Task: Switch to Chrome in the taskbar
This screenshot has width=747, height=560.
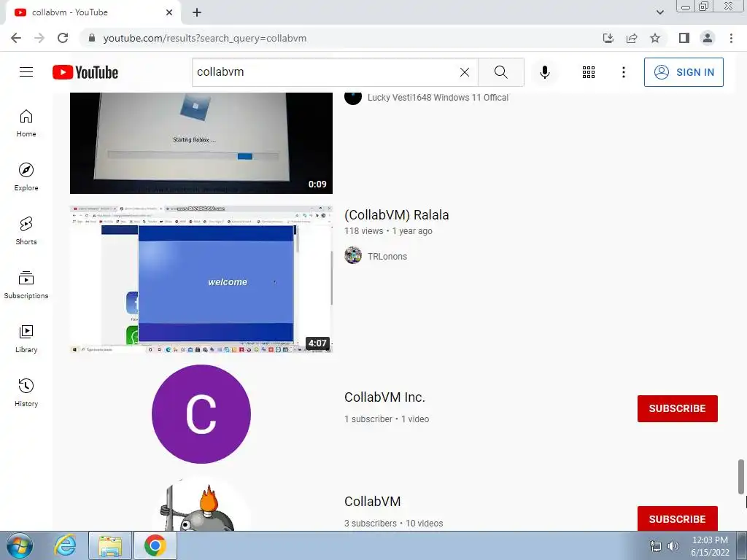Action: (x=155, y=545)
